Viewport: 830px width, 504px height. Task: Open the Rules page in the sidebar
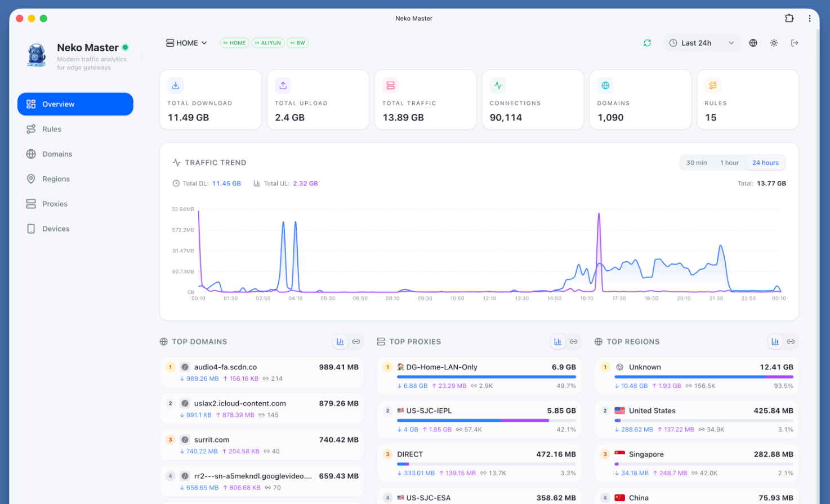[75, 129]
